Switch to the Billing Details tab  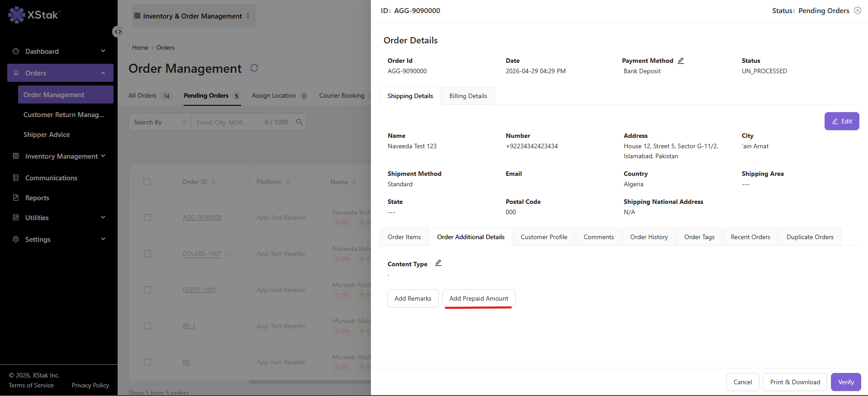point(468,96)
